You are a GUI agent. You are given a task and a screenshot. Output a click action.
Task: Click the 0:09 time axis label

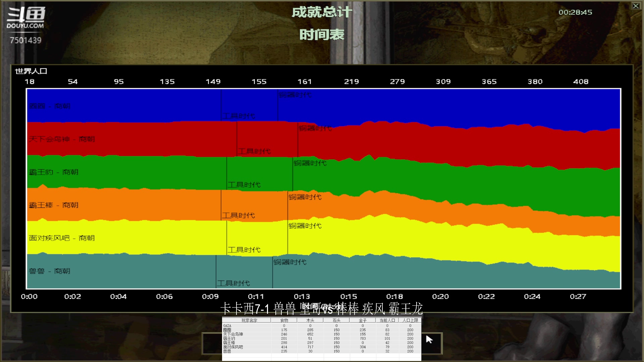point(210,297)
